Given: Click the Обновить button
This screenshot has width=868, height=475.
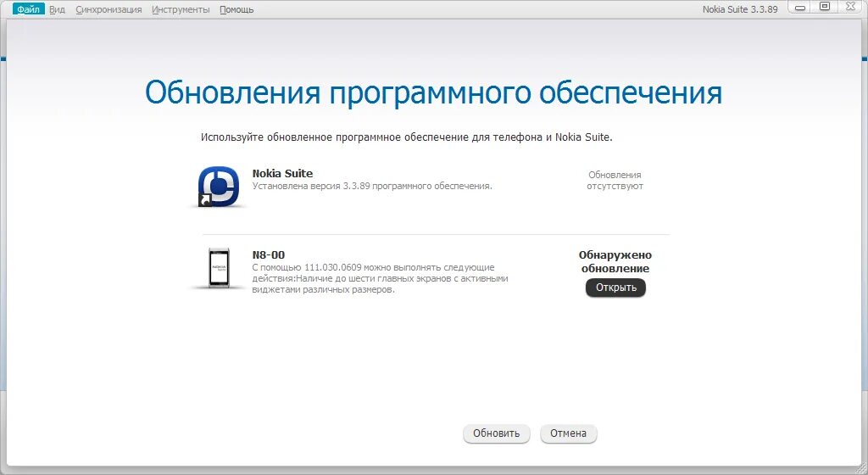Looking at the screenshot, I should coord(496,433).
